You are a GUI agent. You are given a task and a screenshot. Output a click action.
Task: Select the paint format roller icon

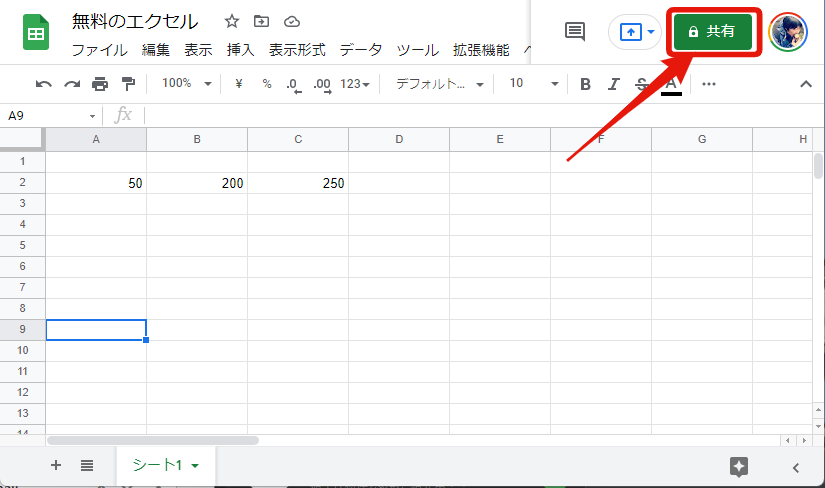127,84
